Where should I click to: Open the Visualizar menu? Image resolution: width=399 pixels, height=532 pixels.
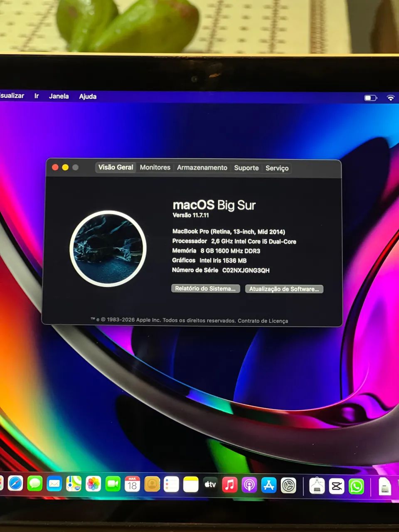(12, 96)
